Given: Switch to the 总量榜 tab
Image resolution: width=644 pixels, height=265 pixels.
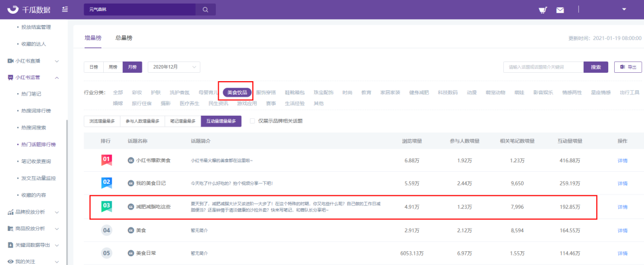Looking at the screenshot, I should pyautogui.click(x=123, y=38).
